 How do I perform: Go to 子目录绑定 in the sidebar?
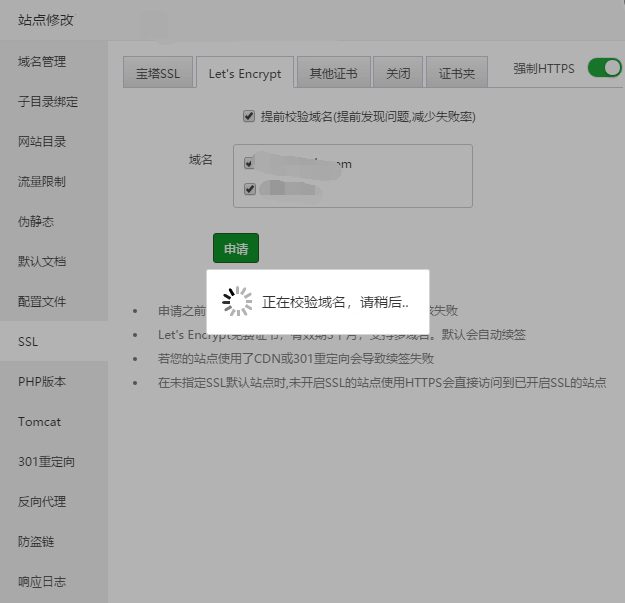tap(48, 102)
